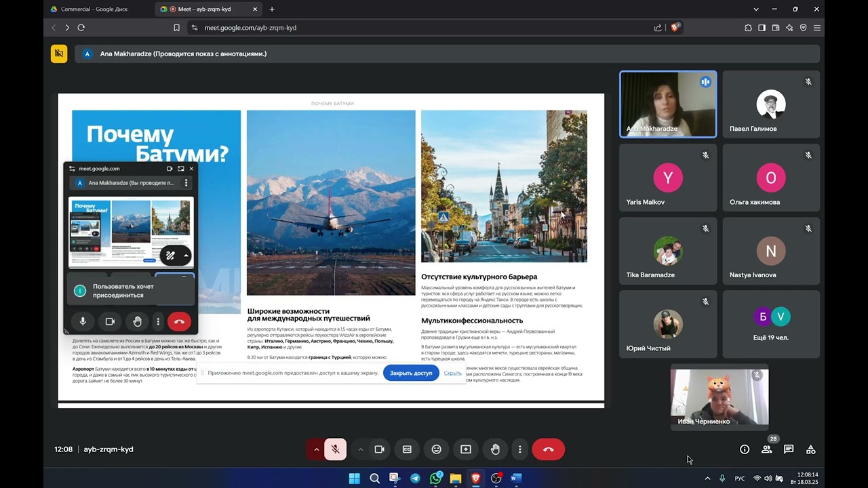The width and height of the screenshot is (868, 488).
Task: Open more options menu in Meet toolbar
Action: [520, 449]
